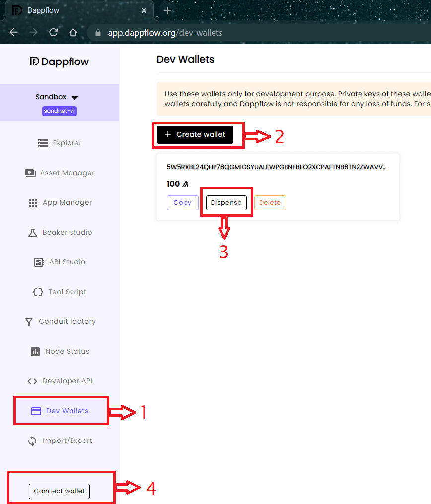431x504 pixels.
Task: Open Conduit factory from sidebar
Action: 67,321
